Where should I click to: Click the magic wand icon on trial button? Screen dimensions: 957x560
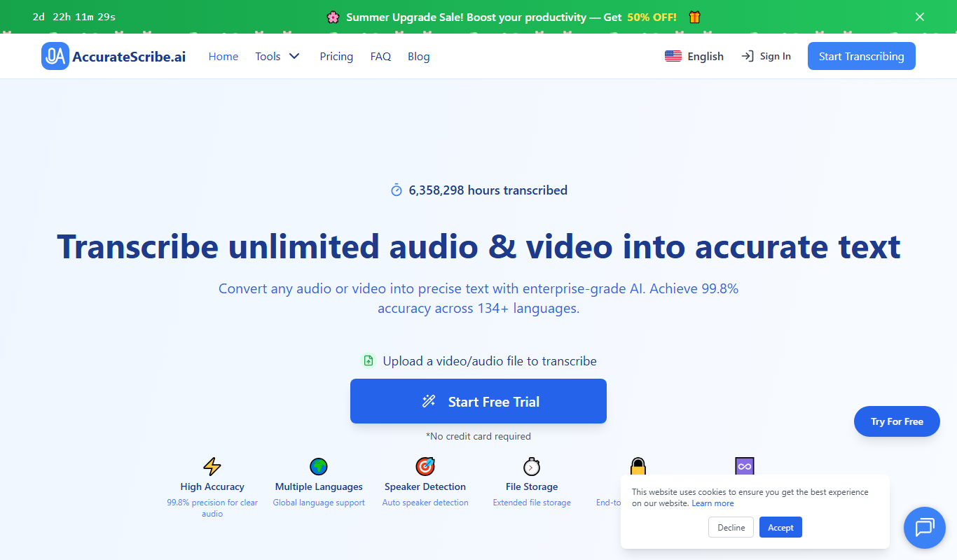point(429,401)
